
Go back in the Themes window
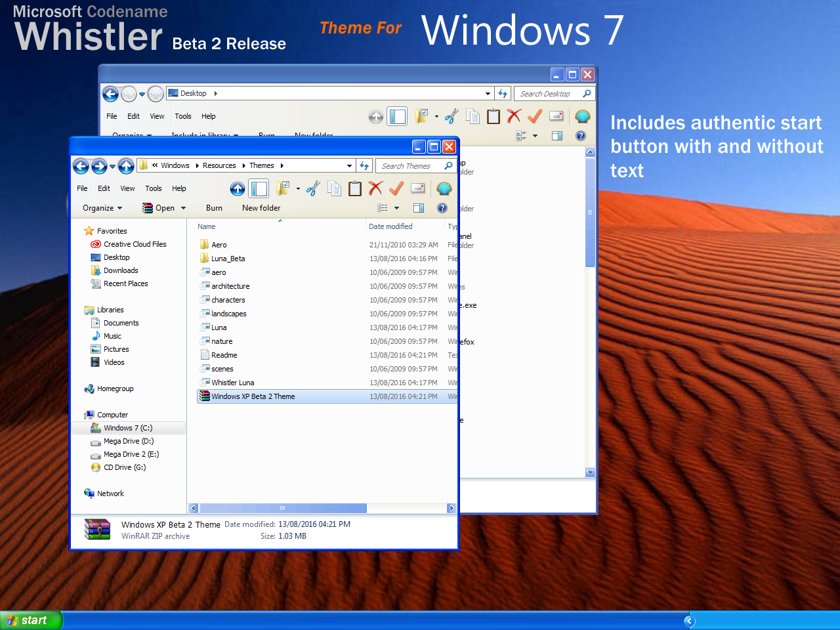81,166
